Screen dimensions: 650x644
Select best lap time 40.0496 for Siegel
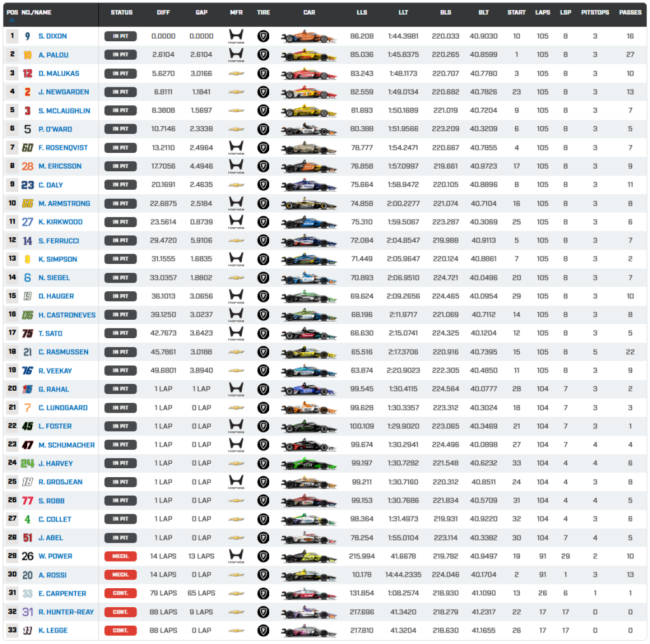coord(484,278)
